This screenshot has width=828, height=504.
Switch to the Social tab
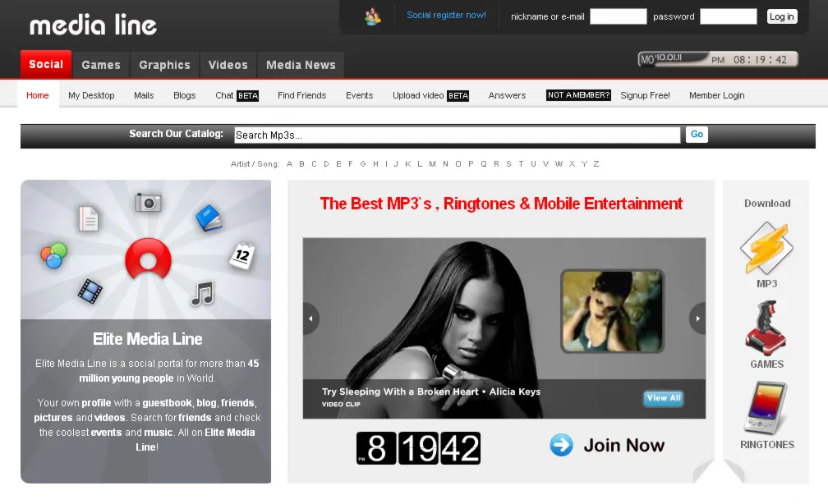pyautogui.click(x=46, y=64)
